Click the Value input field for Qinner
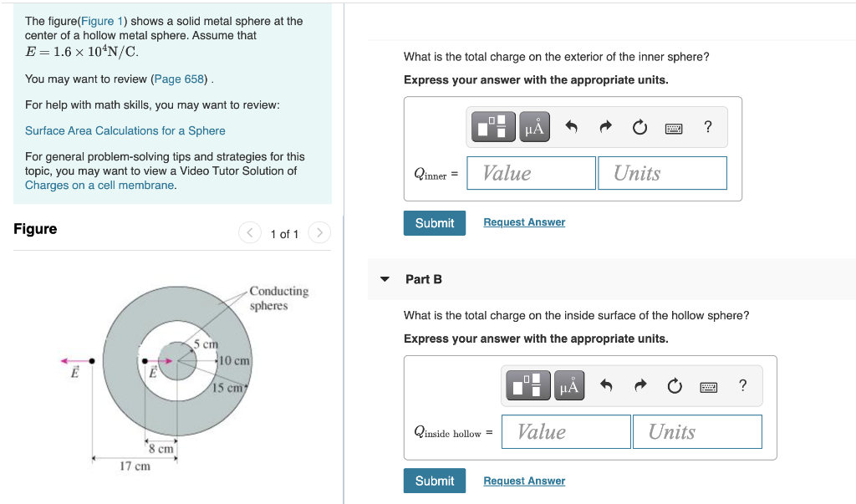The width and height of the screenshot is (856, 504). (x=531, y=172)
